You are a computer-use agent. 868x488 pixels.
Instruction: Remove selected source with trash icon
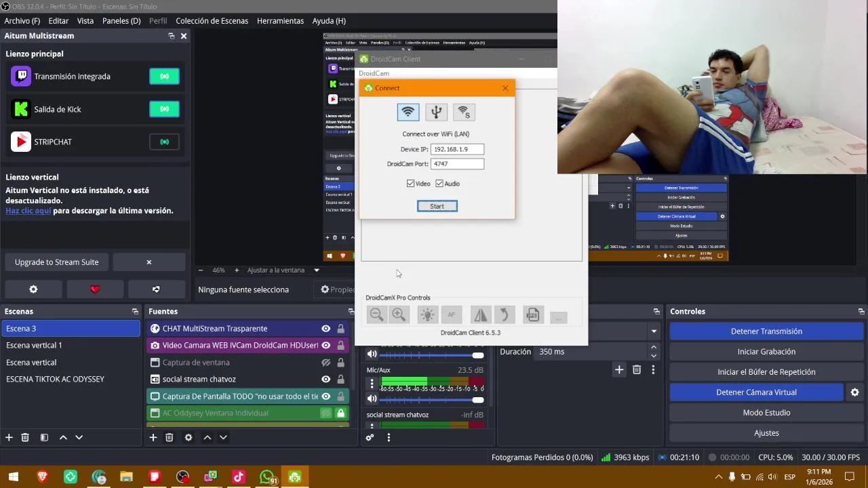pos(170,438)
